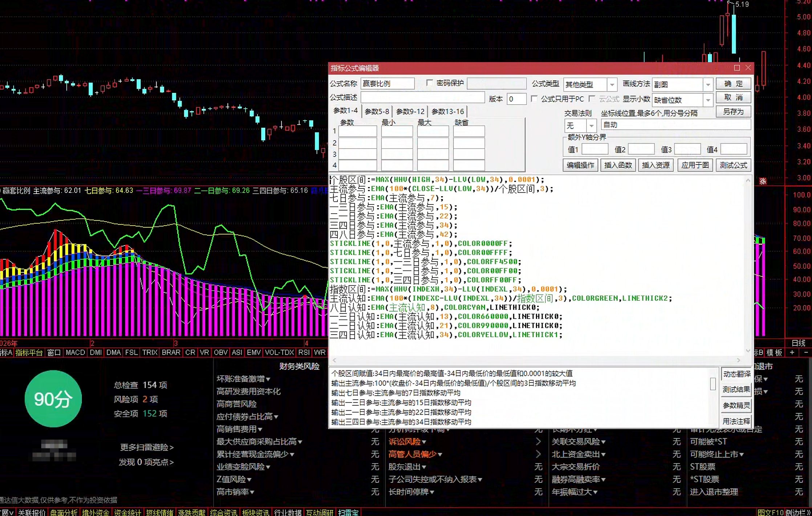Viewport: 812px width, 516px height.
Task: Select the MACD indicator tab
Action: click(75, 352)
